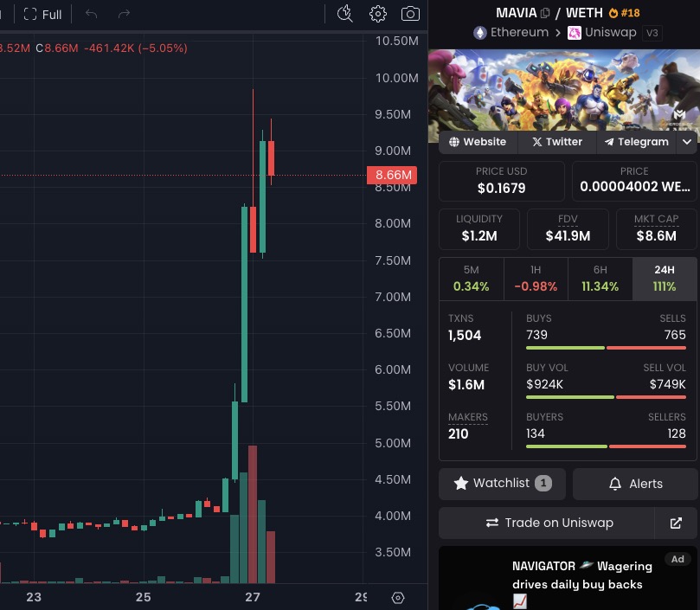Image resolution: width=700 pixels, height=610 pixels.
Task: Click the BUYS 739 count
Action: point(536,335)
